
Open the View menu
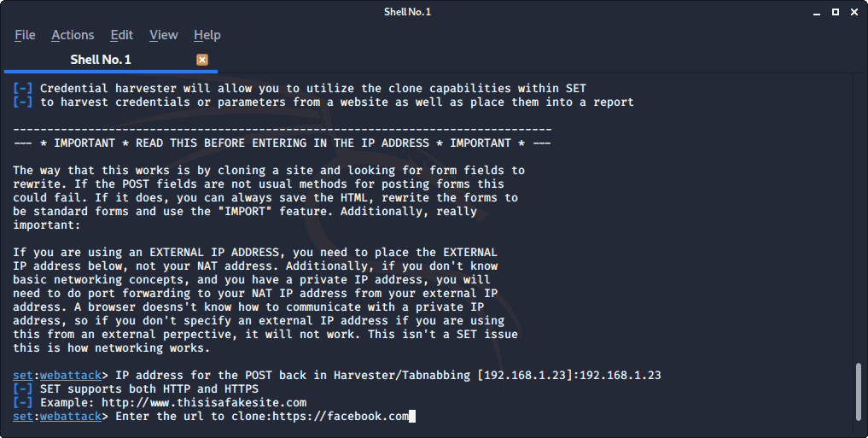coord(163,35)
